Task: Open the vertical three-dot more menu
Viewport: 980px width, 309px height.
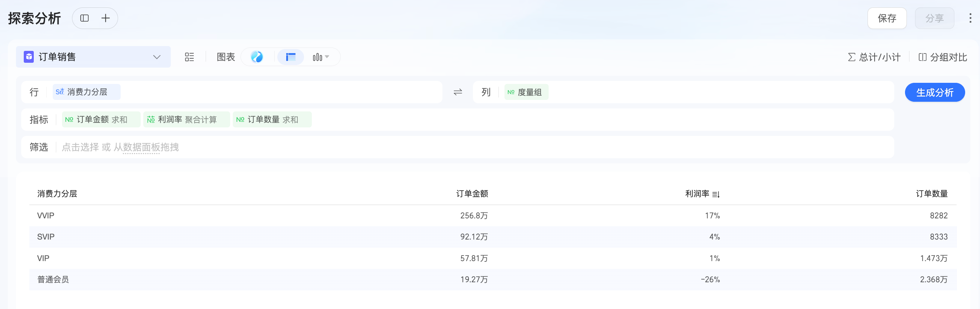Action: coord(970,18)
